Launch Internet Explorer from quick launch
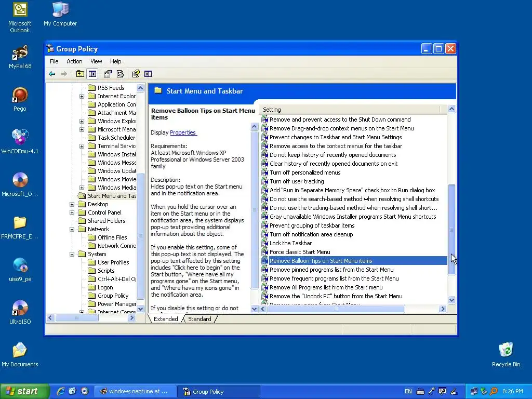The height and width of the screenshot is (399, 532). click(x=61, y=391)
